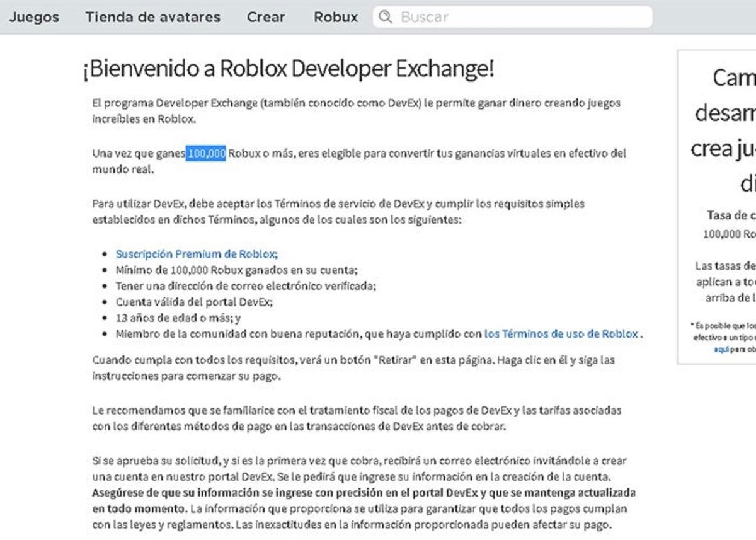Open the Juegos menu item
Screen dimensions: 756x540
coord(33,17)
